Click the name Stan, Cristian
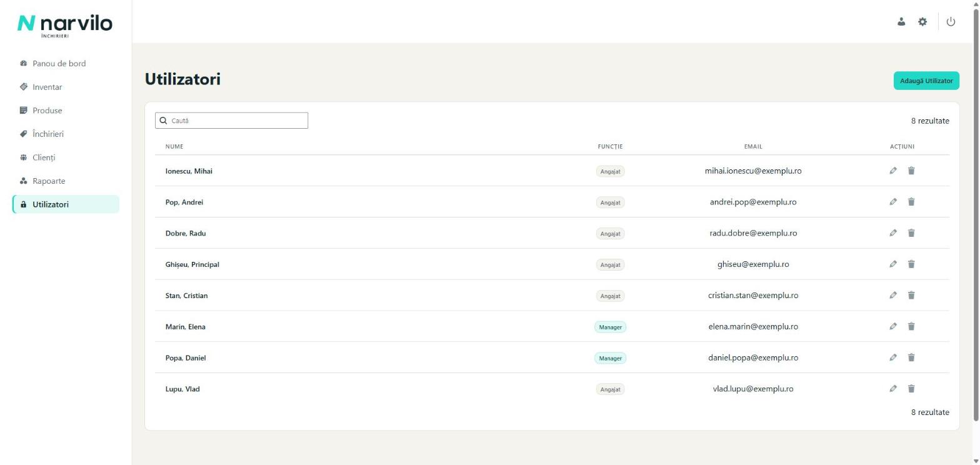The width and height of the screenshot is (980, 465). (186, 296)
